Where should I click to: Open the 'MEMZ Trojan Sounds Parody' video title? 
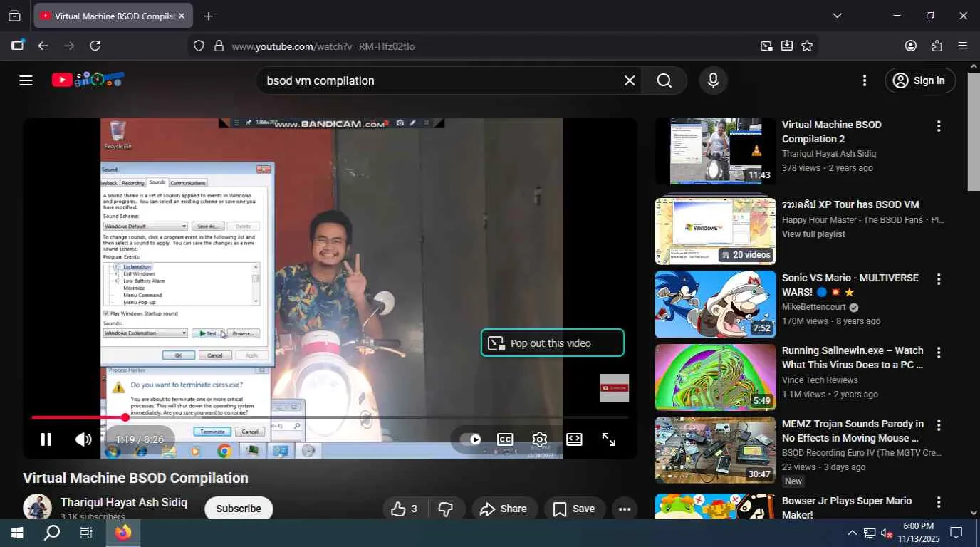(853, 431)
